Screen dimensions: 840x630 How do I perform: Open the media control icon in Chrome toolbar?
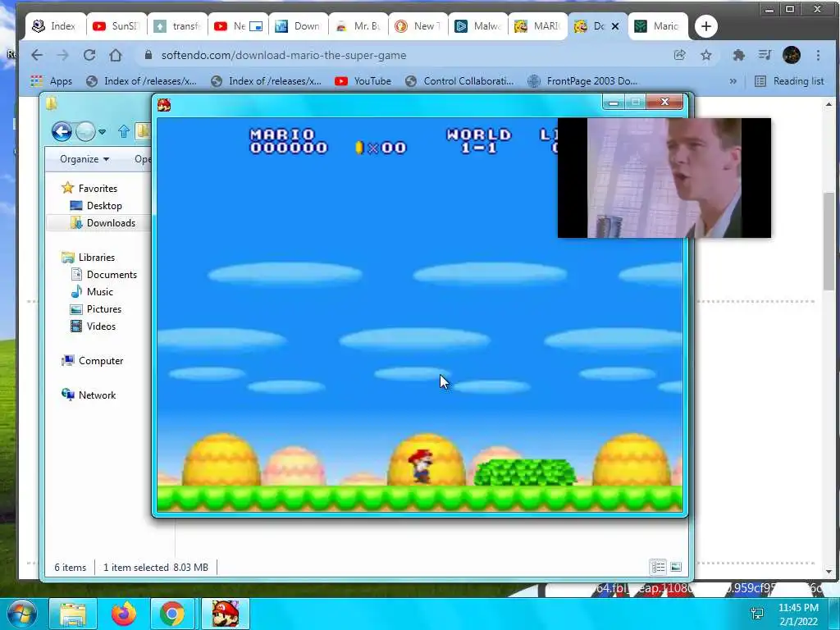click(765, 55)
